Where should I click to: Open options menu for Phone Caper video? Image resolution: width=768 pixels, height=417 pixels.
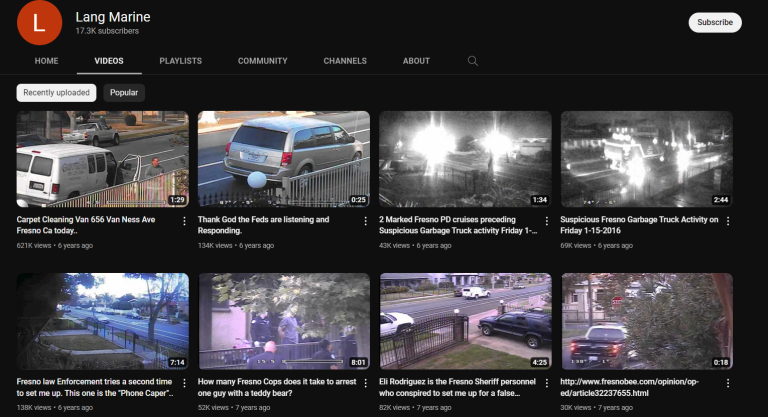[184, 383]
